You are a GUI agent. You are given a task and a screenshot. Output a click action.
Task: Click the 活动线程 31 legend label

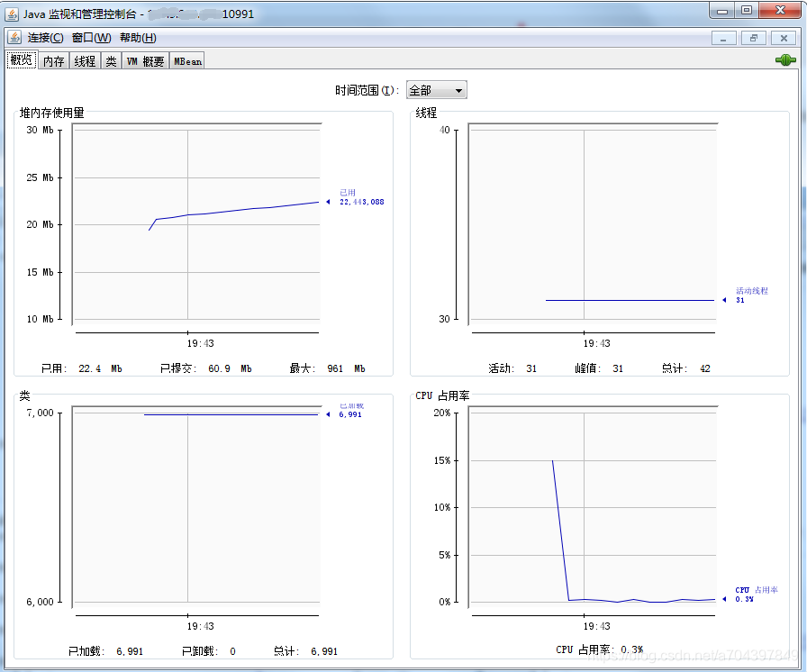coord(751,295)
